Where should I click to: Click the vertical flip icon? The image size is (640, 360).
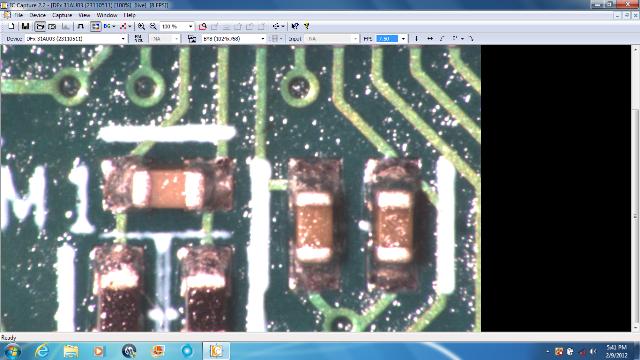pos(416,39)
